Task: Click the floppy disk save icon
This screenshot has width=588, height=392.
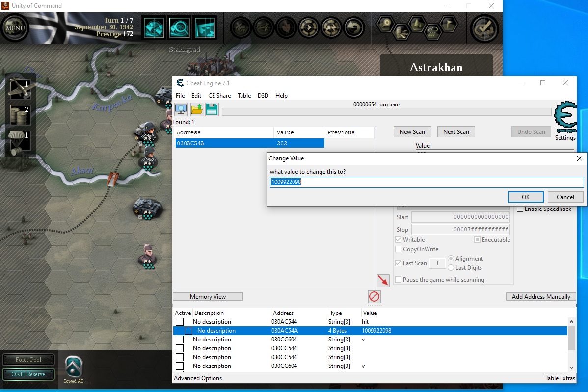Action: coord(212,109)
